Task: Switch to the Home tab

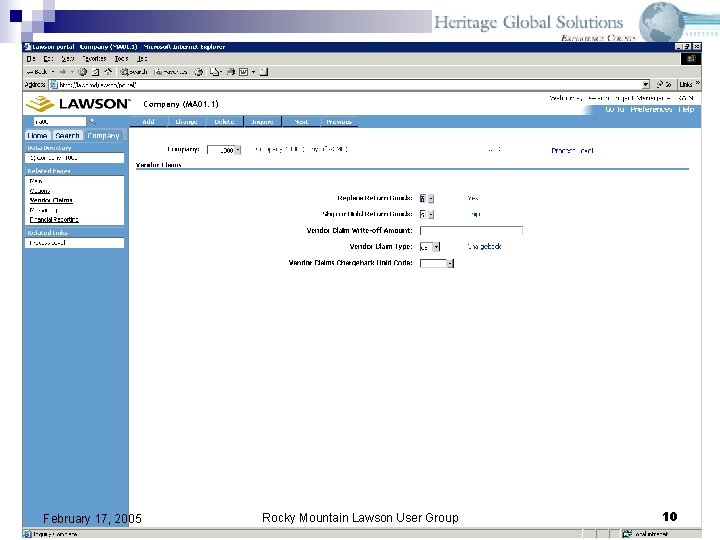Action: [37, 135]
